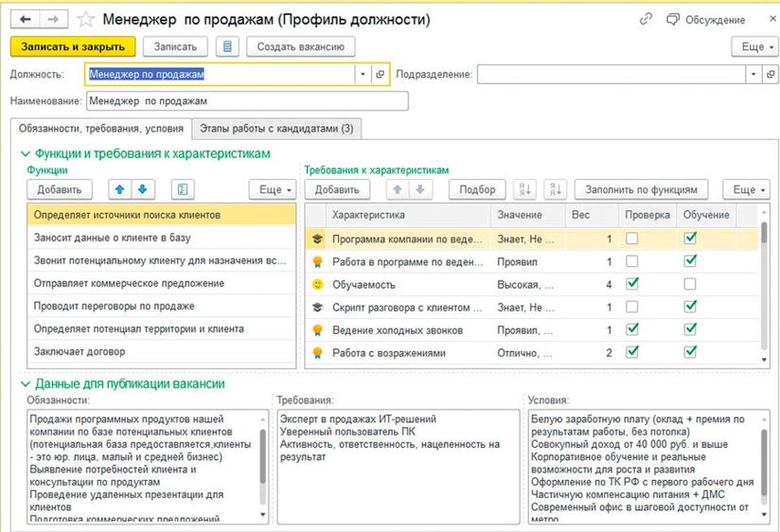
Task: Sort requirements descending with second sort icon
Action: [x=556, y=189]
